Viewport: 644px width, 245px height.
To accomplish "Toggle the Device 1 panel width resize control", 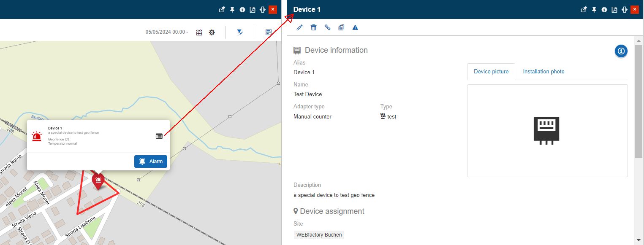I will tap(624, 9).
